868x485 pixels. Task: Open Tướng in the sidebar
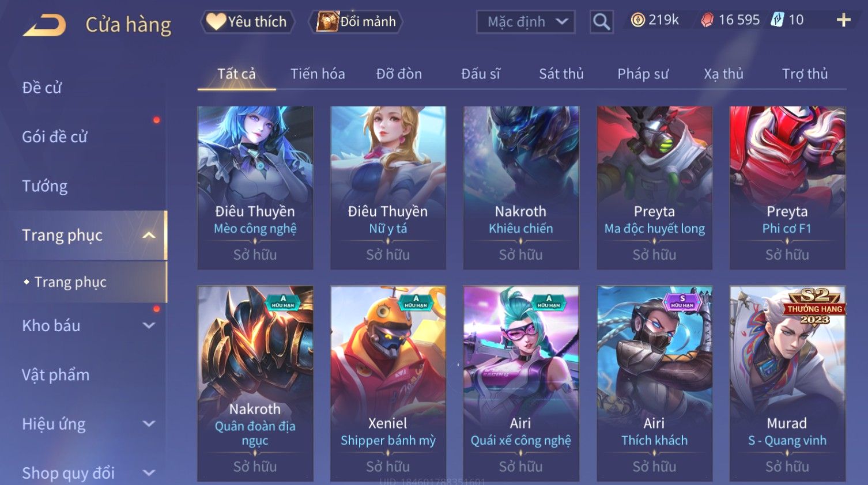[x=45, y=186]
